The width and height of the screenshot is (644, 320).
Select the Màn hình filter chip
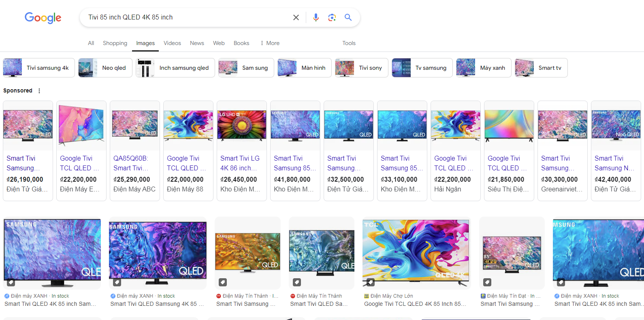tap(305, 68)
